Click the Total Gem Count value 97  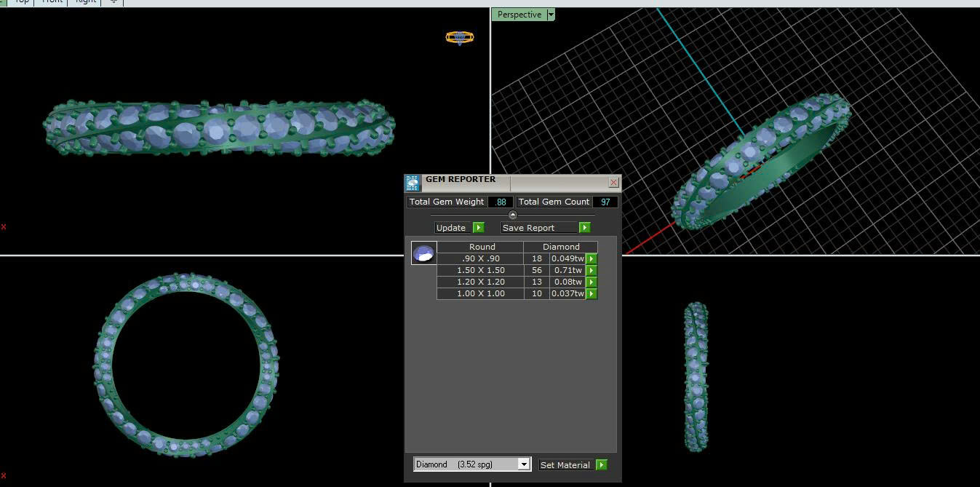pos(605,202)
